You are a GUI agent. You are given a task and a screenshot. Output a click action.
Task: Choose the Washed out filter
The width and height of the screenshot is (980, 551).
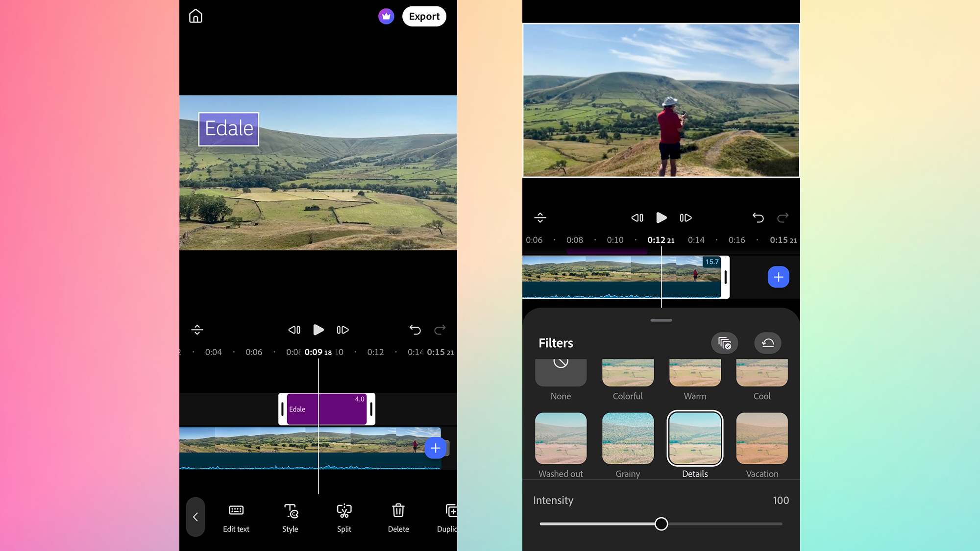(x=561, y=445)
